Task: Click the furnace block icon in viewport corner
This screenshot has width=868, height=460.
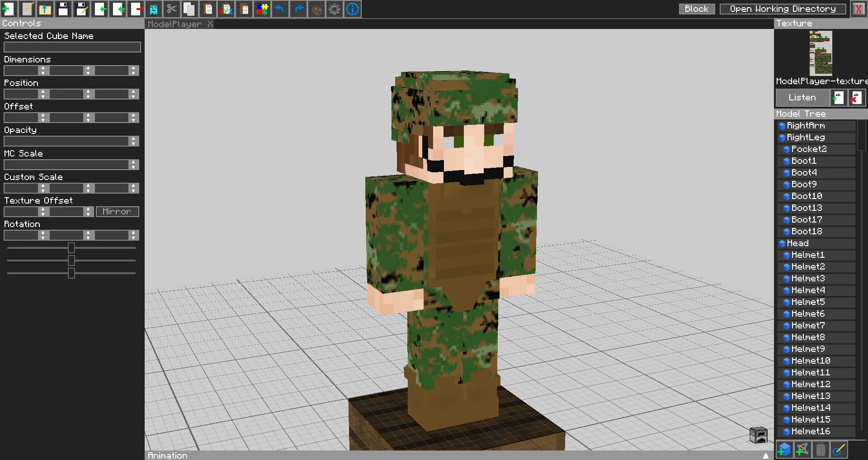Action: pyautogui.click(x=758, y=435)
